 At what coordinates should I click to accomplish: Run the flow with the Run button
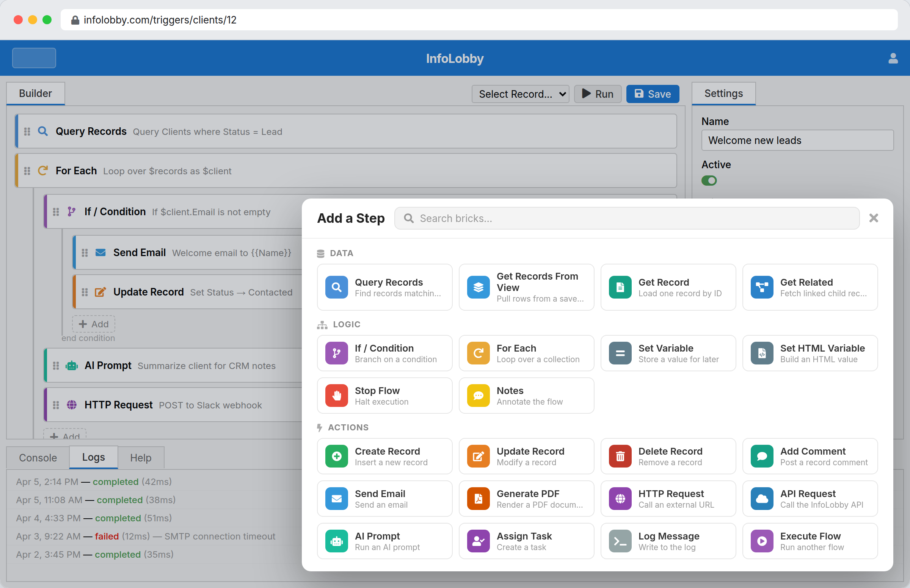click(x=598, y=94)
